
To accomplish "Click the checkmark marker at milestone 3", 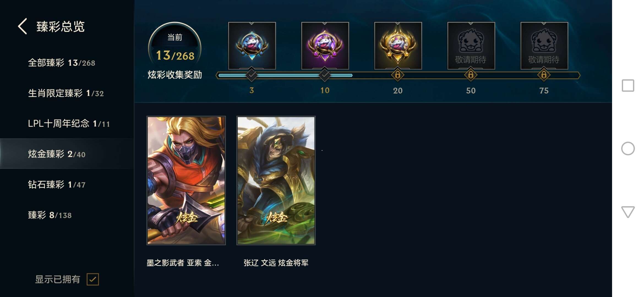I will pos(252,75).
